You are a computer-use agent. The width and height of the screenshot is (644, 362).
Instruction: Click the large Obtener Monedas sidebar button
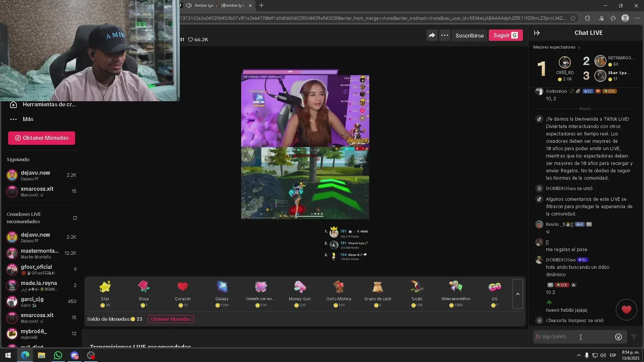[x=41, y=138]
